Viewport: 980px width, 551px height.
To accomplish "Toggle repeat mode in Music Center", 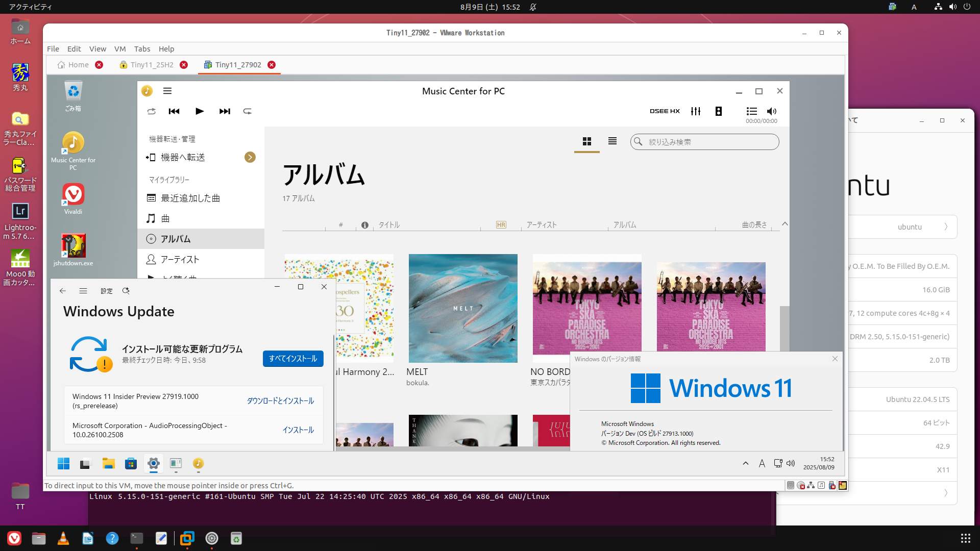I will [248, 111].
